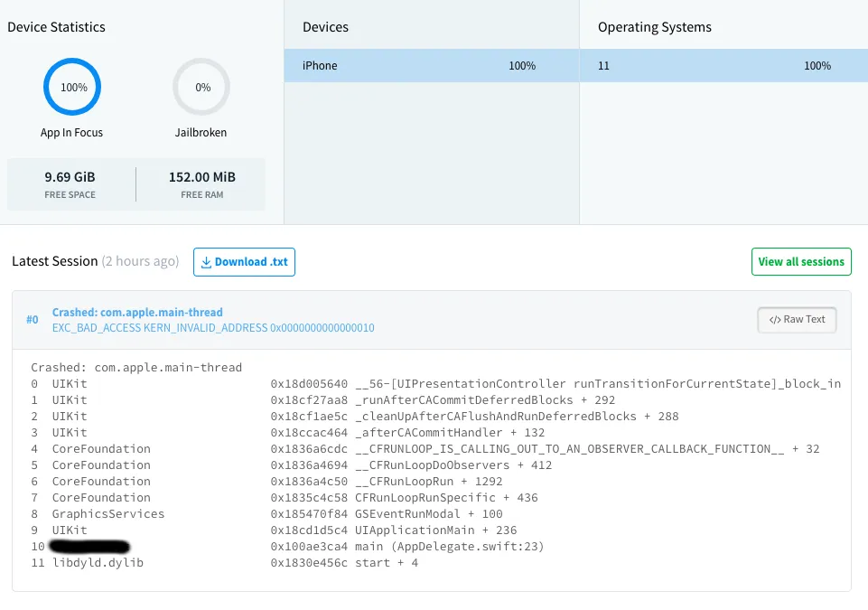Select the iPhone device row

click(x=432, y=66)
